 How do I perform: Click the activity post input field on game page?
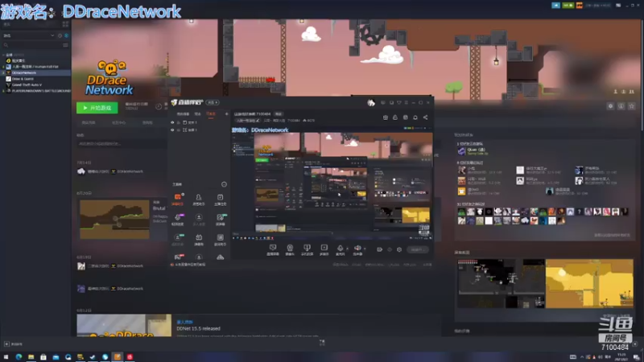click(122, 144)
